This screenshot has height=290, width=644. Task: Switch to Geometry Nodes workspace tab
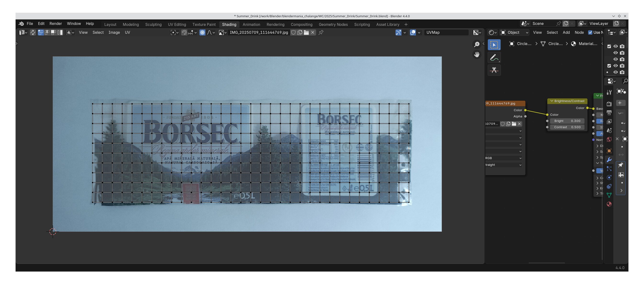point(333,24)
